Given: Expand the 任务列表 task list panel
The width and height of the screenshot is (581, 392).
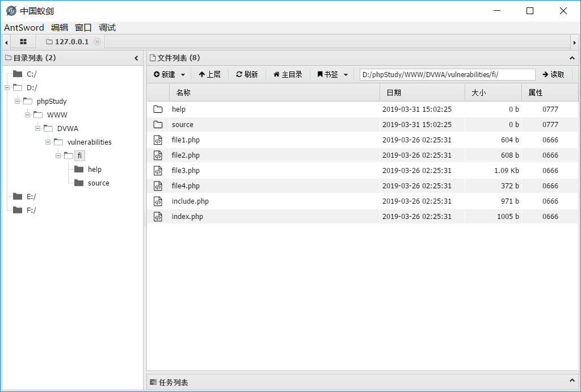Looking at the screenshot, I should [572, 381].
